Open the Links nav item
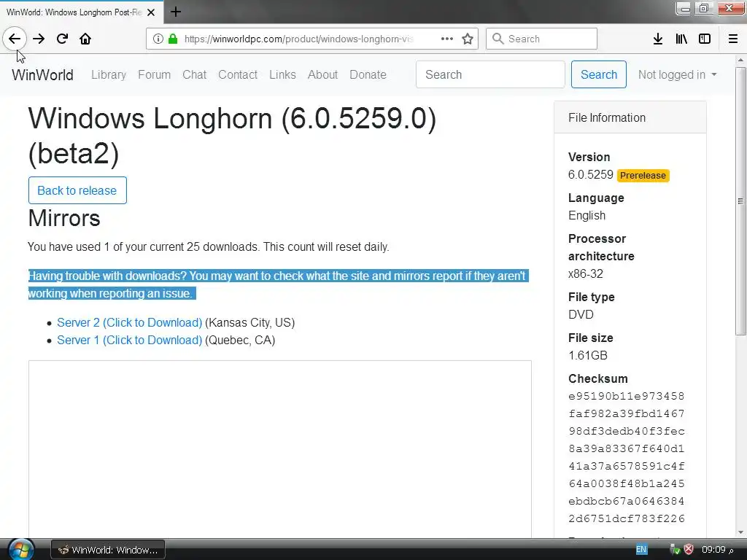 (x=282, y=75)
